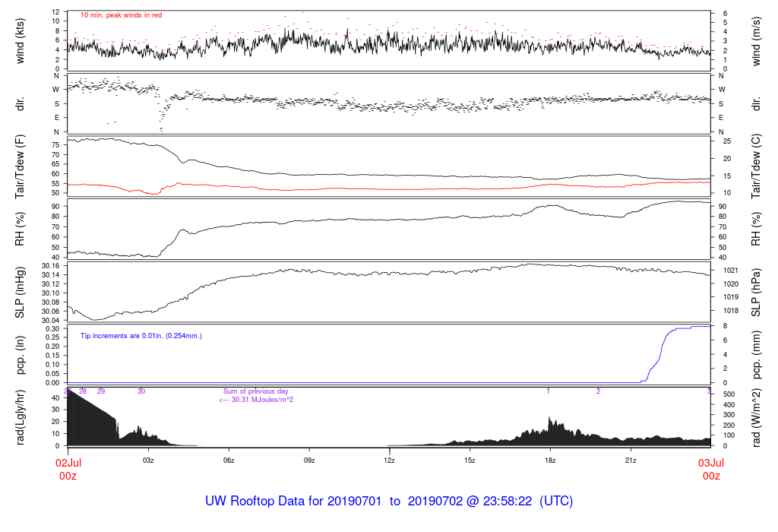778x532 pixels.
Task: Click the purple '28' day marker
Action: tap(83, 391)
